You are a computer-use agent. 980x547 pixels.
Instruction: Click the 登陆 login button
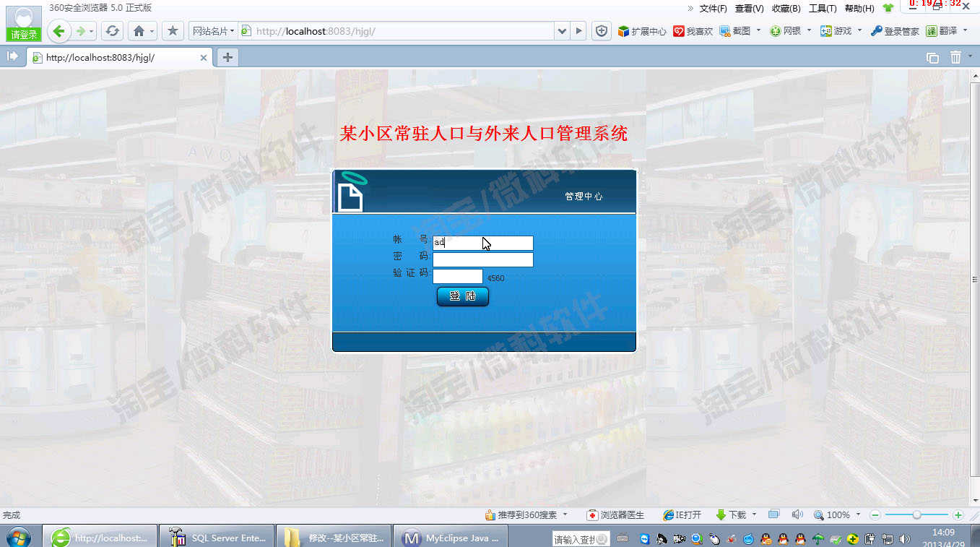463,296
